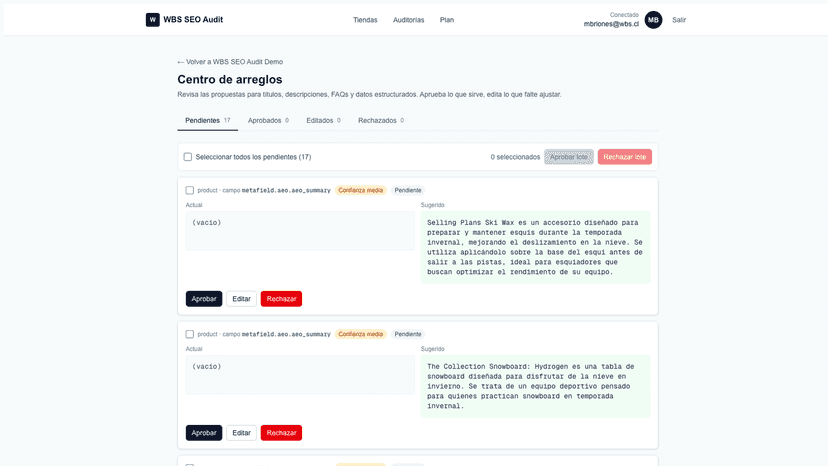This screenshot has height=466, width=828.
Task: Click Confianza media badge on Hydrogen Snowboard card
Action: [x=361, y=334]
